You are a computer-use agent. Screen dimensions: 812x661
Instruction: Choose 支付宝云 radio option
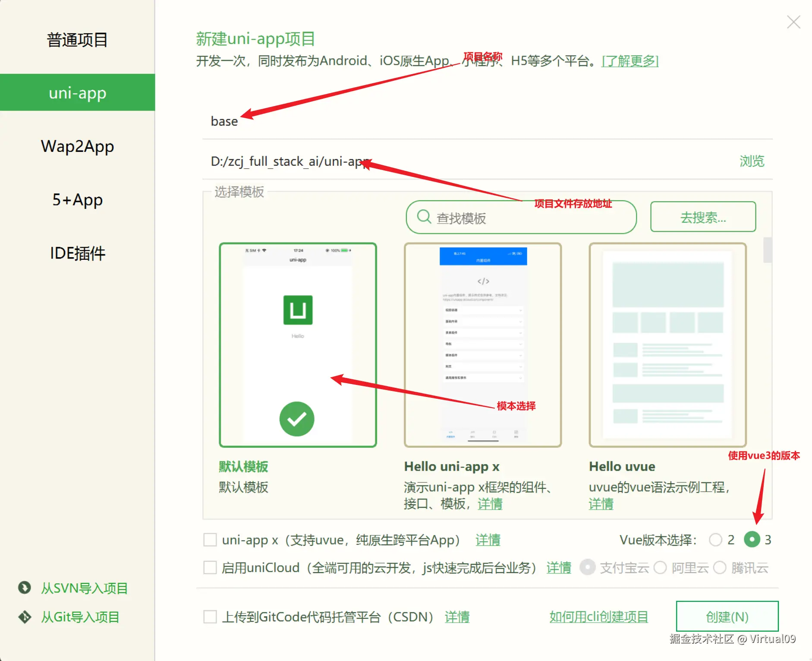click(588, 567)
